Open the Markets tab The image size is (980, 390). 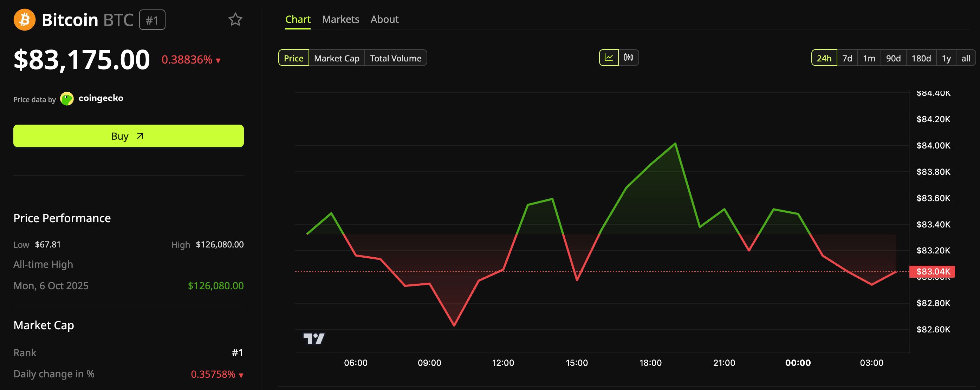(x=340, y=19)
